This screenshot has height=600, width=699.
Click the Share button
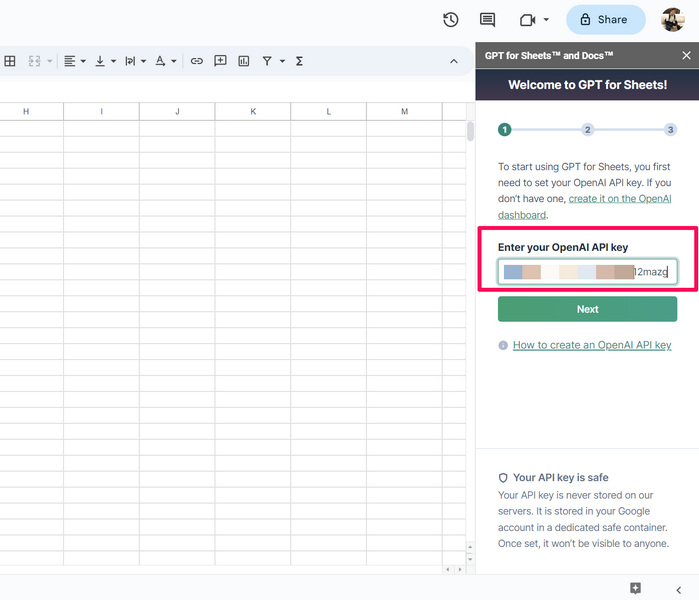click(x=605, y=20)
